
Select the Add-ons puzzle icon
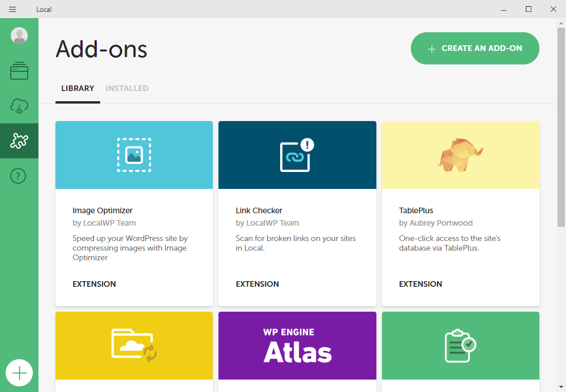pos(19,141)
